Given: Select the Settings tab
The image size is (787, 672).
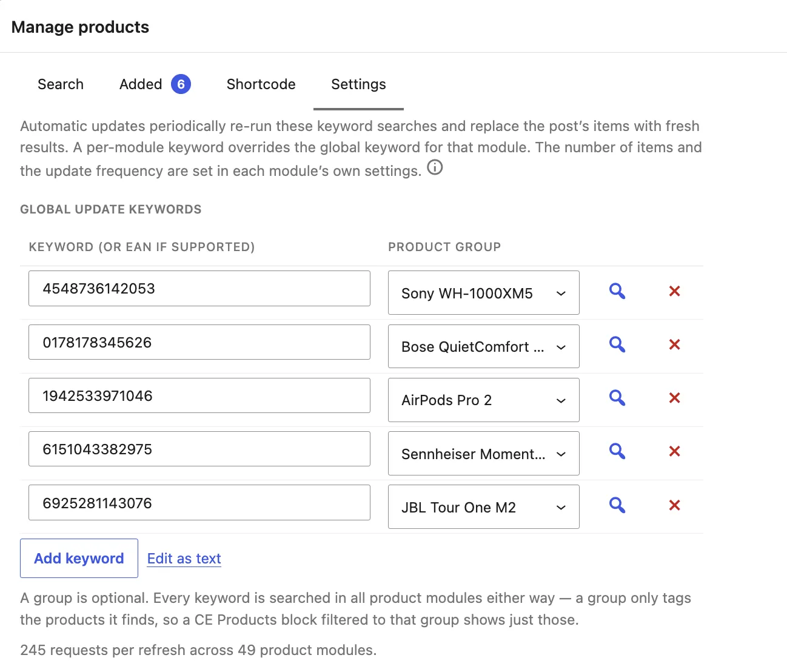Looking at the screenshot, I should [358, 84].
